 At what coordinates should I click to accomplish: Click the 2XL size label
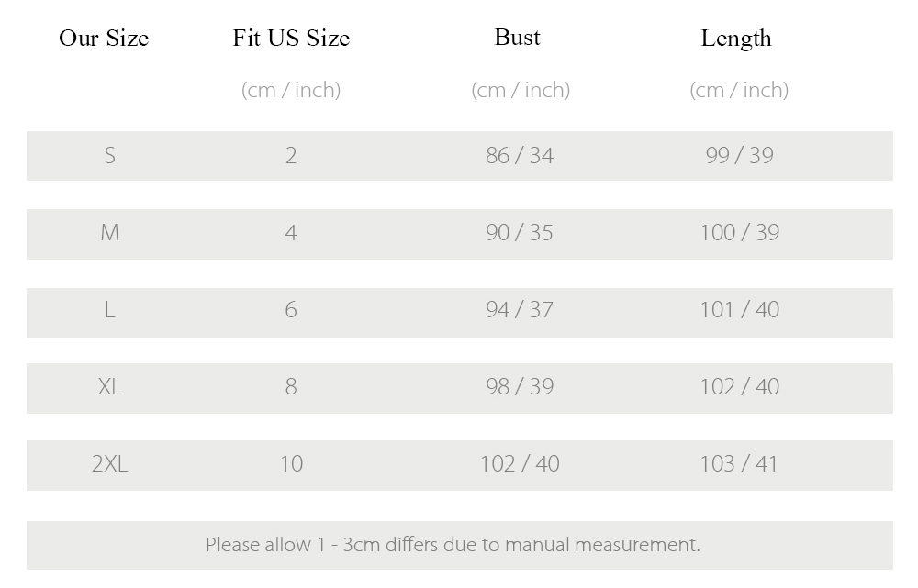109,464
